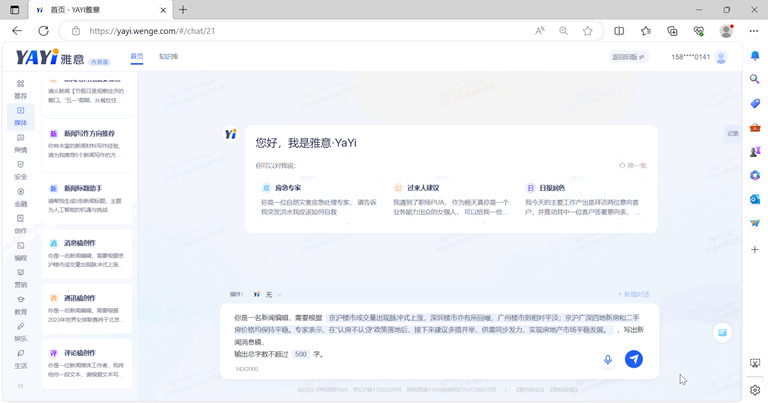Screen dimensions: 768x403
Task: Open browser collections
Action: 672,31
